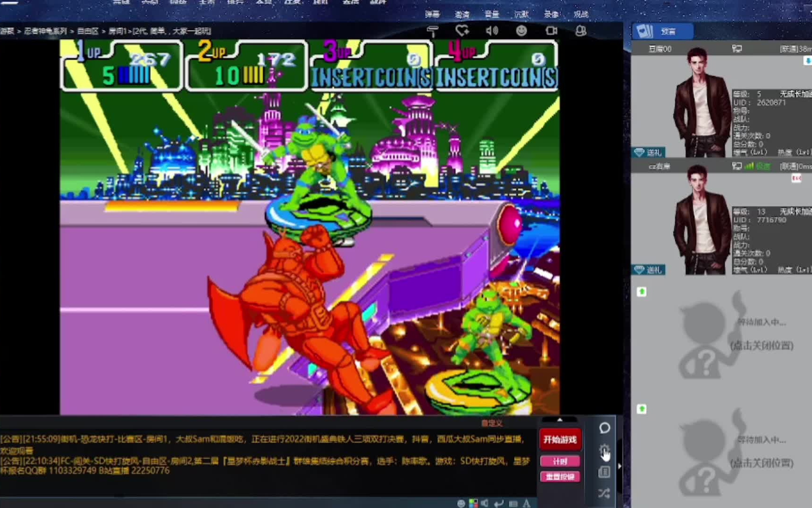Open the chat bubble icon beside Start Game
This screenshot has height=508, width=812.
click(x=604, y=428)
